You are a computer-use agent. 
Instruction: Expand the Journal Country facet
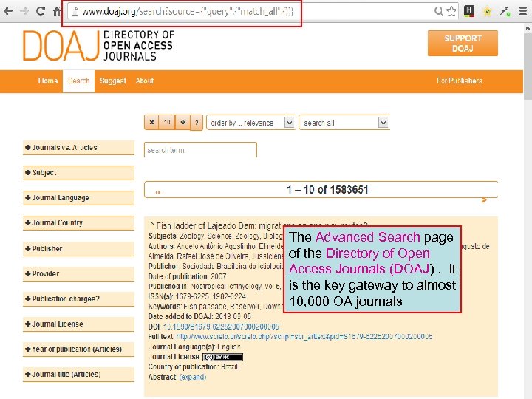pos(78,223)
